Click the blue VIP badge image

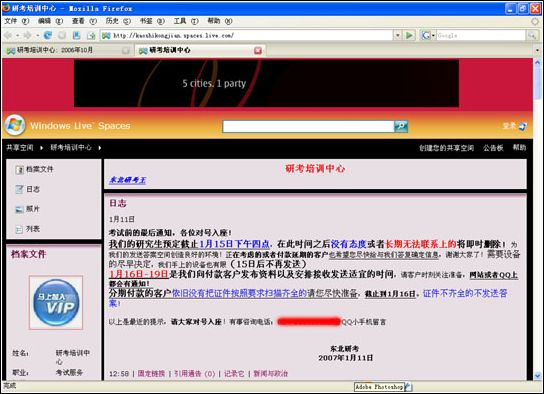(56, 302)
